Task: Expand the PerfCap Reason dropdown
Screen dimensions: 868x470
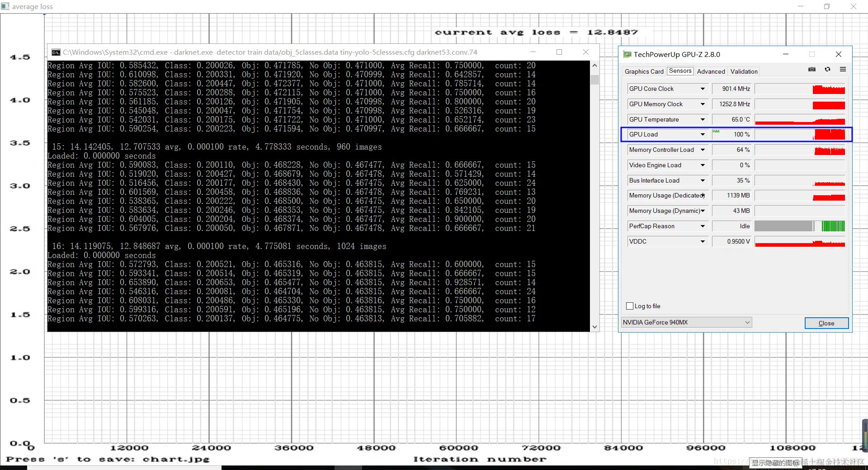Action: coord(703,226)
